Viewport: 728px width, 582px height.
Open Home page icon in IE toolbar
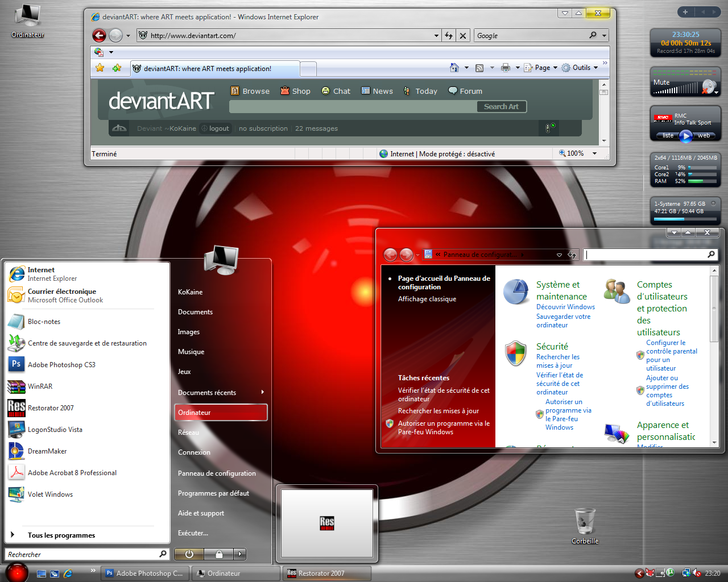(x=454, y=68)
